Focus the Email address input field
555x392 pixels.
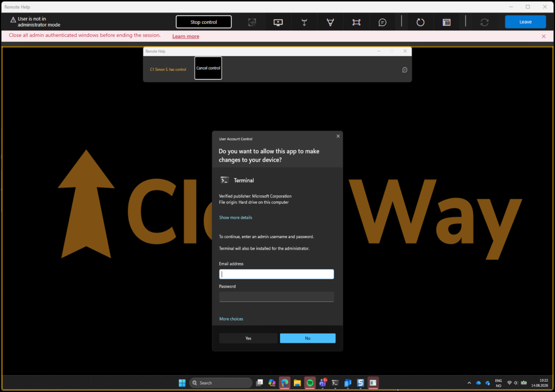pyautogui.click(x=276, y=274)
